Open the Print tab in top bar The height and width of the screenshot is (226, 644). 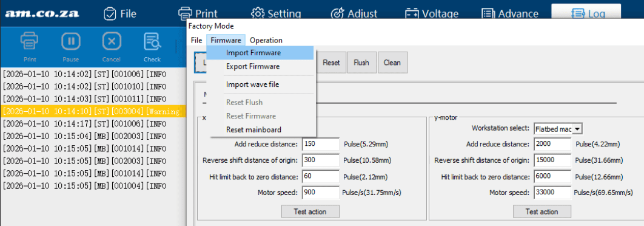pyautogui.click(x=198, y=14)
